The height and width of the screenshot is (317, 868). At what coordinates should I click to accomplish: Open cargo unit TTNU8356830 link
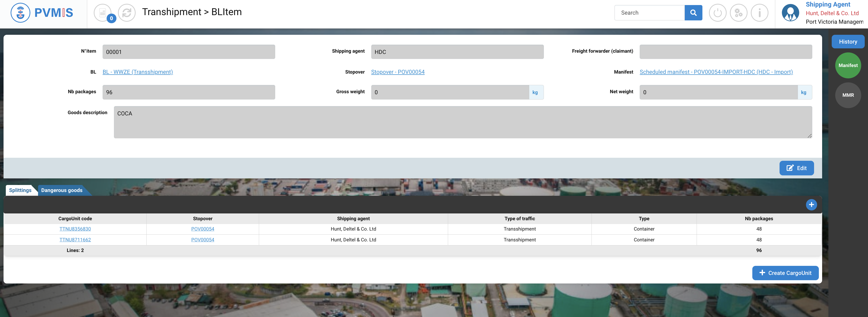coord(75,229)
